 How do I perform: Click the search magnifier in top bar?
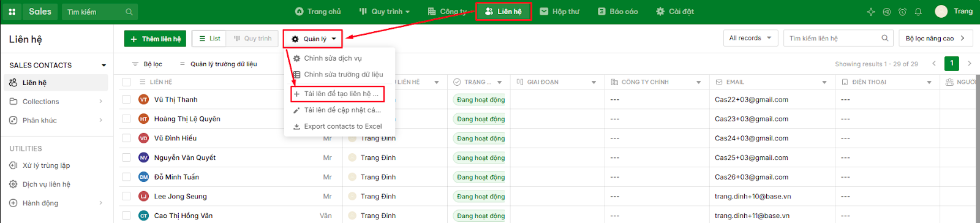pos(129,12)
